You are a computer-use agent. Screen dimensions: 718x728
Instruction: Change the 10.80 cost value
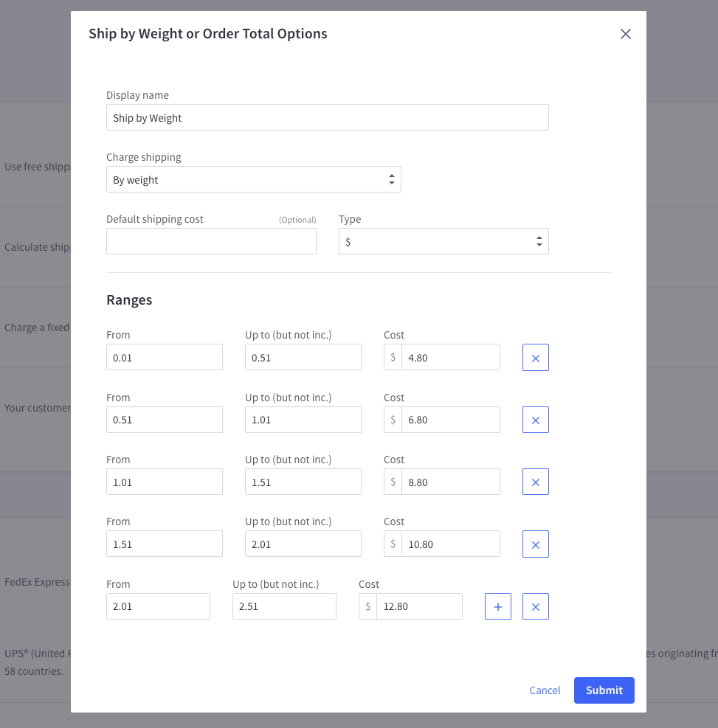(x=450, y=544)
